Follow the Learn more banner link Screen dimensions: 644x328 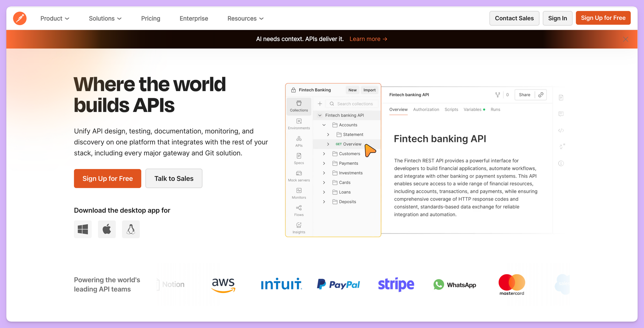pos(368,39)
